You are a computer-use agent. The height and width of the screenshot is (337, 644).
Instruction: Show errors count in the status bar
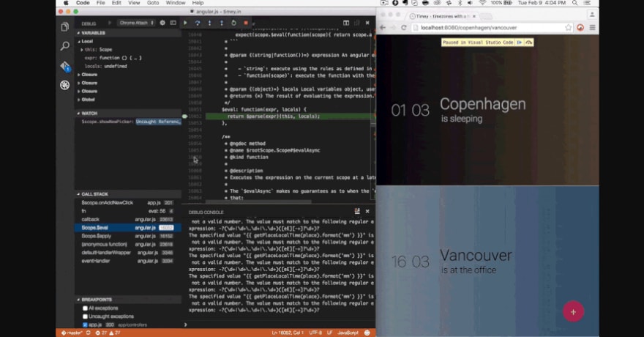pyautogui.click(x=101, y=333)
